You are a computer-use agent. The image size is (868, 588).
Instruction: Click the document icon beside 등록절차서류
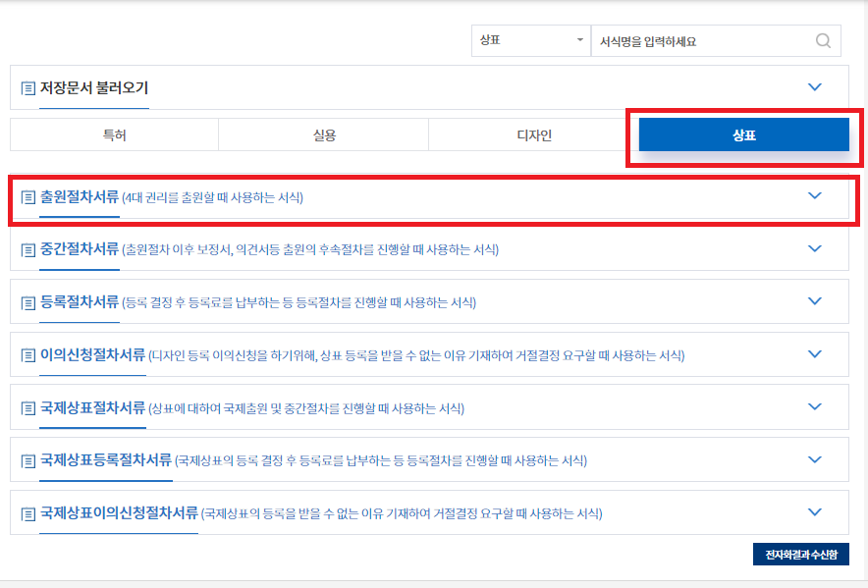(x=27, y=303)
